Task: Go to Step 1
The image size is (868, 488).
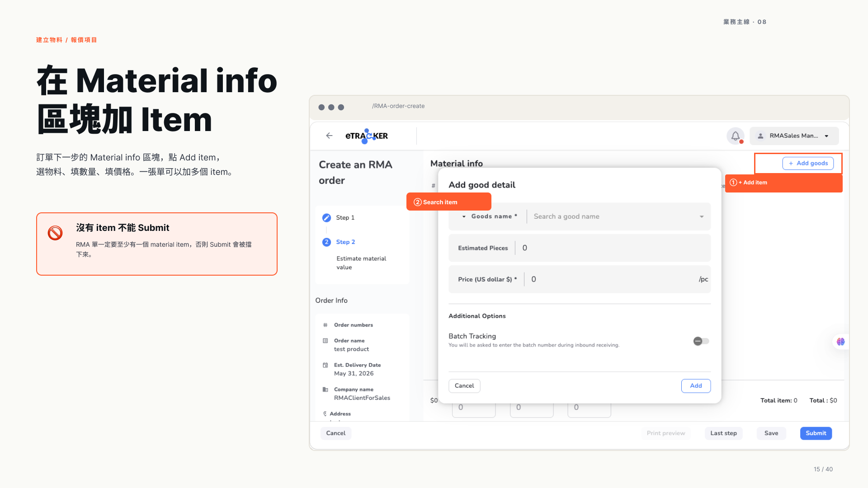Action: point(345,218)
